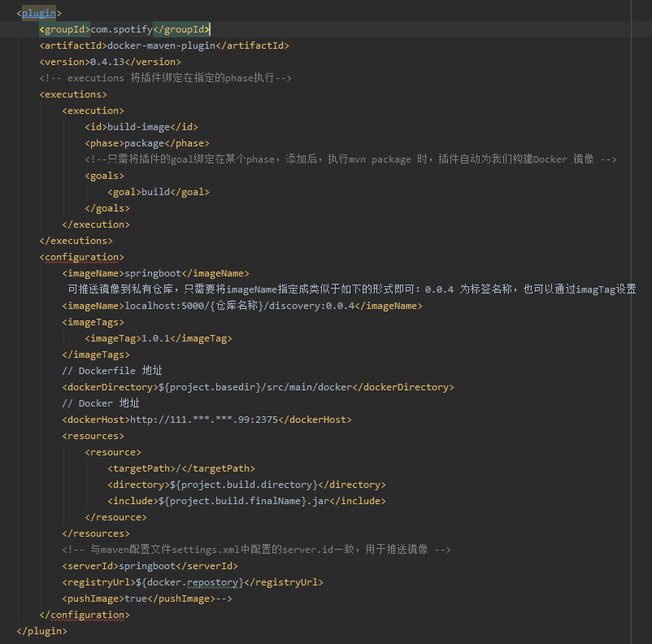The image size is (652, 644).
Task: Click the opening executions tag
Action: [73, 94]
